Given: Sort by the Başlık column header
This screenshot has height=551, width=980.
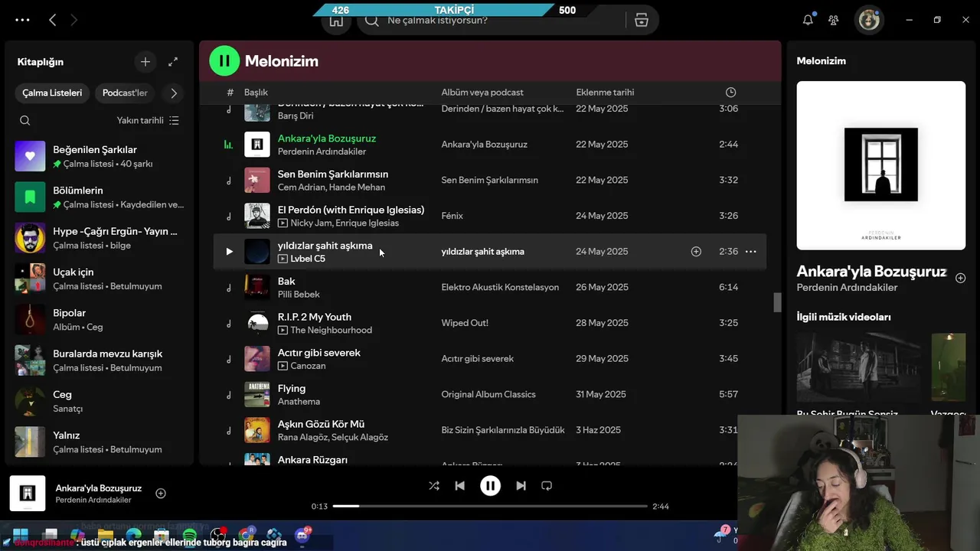Looking at the screenshot, I should click(x=256, y=93).
